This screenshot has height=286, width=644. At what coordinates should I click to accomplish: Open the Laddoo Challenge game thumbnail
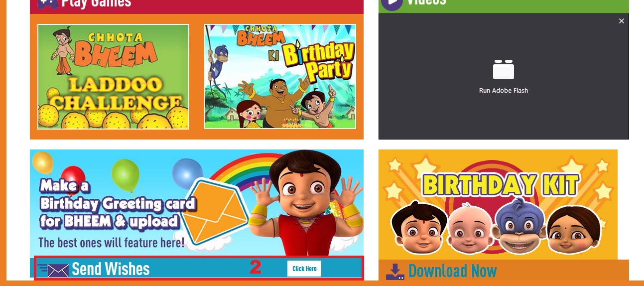pos(113,77)
